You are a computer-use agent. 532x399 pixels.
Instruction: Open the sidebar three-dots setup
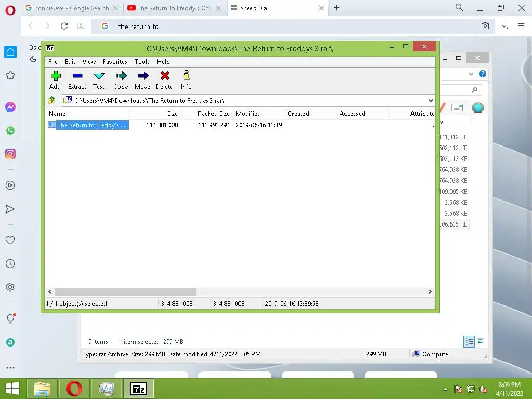pyautogui.click(x=10, y=368)
